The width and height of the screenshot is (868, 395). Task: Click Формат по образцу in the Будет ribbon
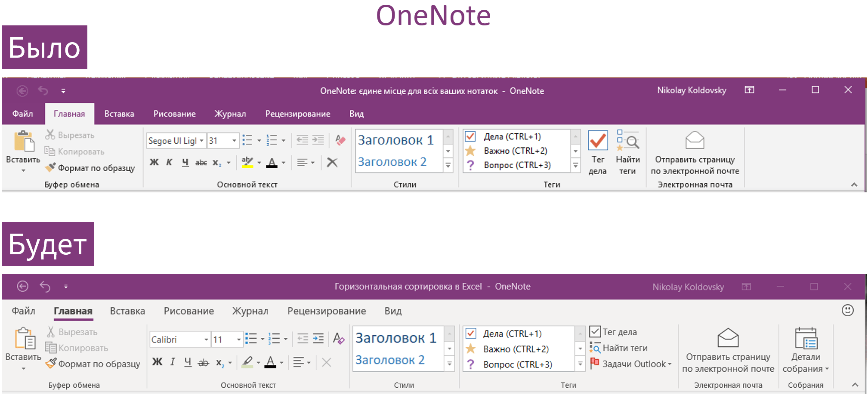[93, 364]
